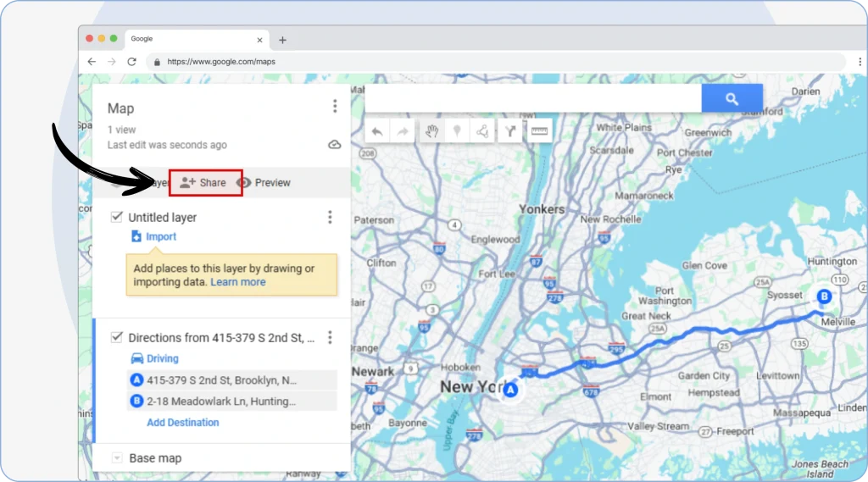Click browser forward arrow

click(x=112, y=62)
